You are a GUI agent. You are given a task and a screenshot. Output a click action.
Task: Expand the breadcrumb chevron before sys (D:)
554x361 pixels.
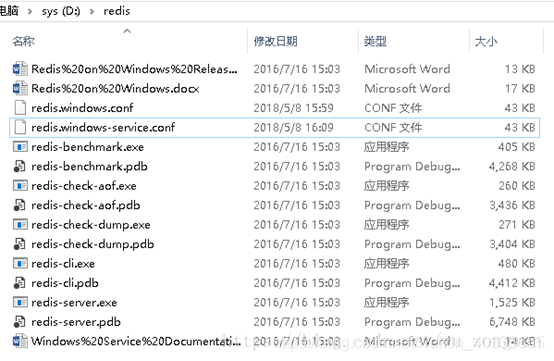click(30, 11)
